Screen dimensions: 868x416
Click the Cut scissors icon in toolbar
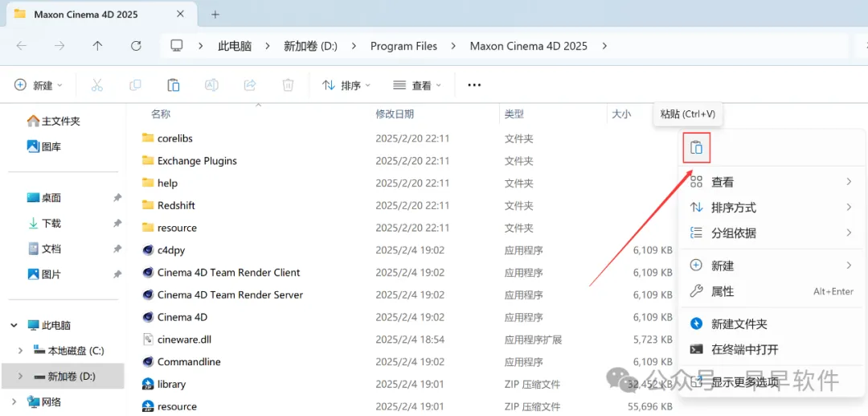(x=97, y=84)
